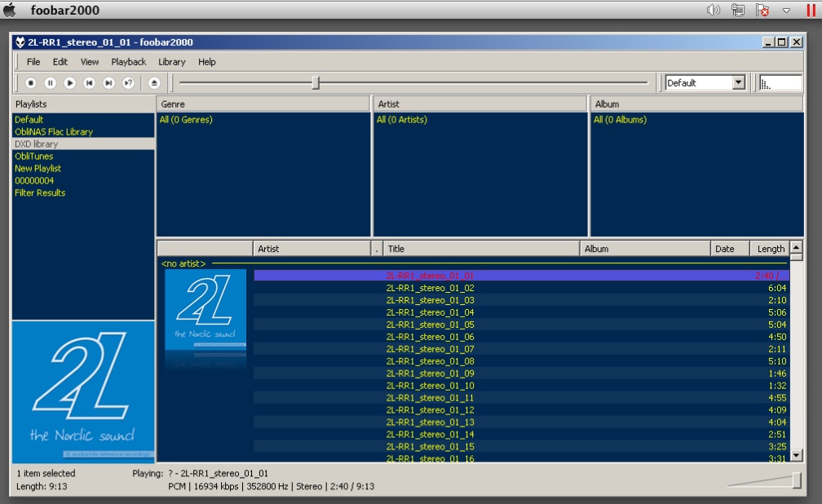Sort tracks by Length column header
The height and width of the screenshot is (504, 822).
[x=770, y=249]
